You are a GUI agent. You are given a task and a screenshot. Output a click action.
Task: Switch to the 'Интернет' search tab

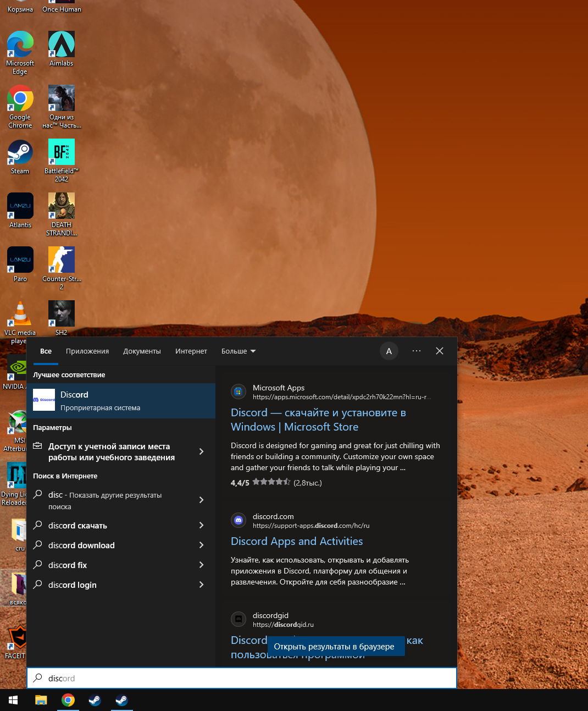tap(191, 351)
